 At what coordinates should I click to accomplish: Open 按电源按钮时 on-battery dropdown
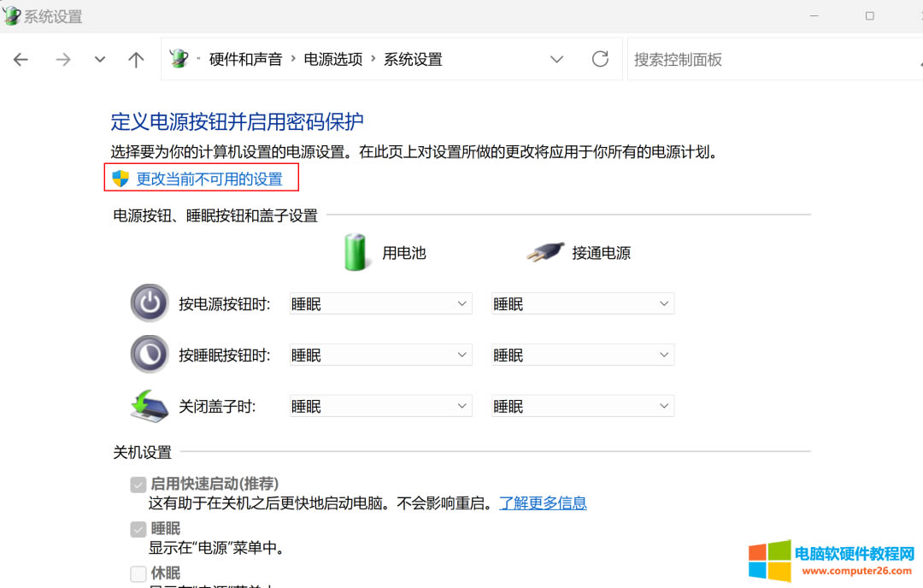pos(380,304)
